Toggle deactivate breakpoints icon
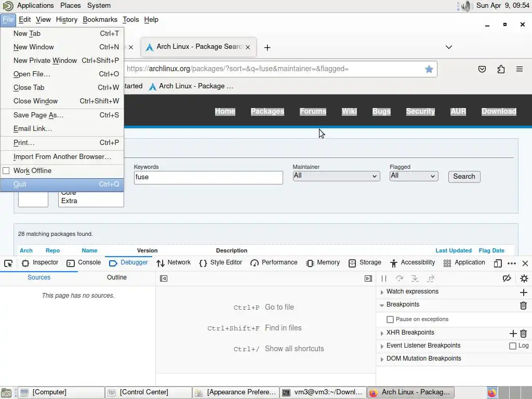This screenshot has height=399, width=532. [507, 278]
